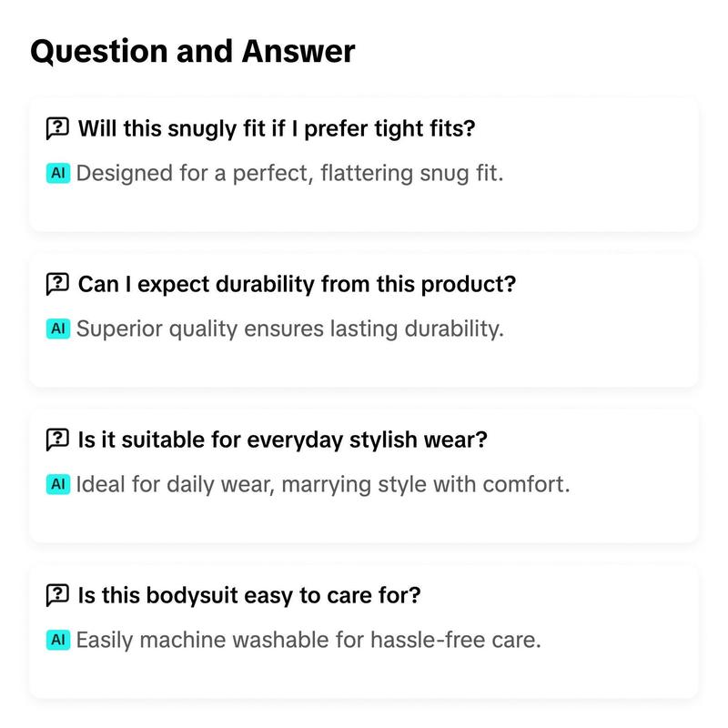
Task: Click the question icon next to the durability question
Action: point(57,284)
